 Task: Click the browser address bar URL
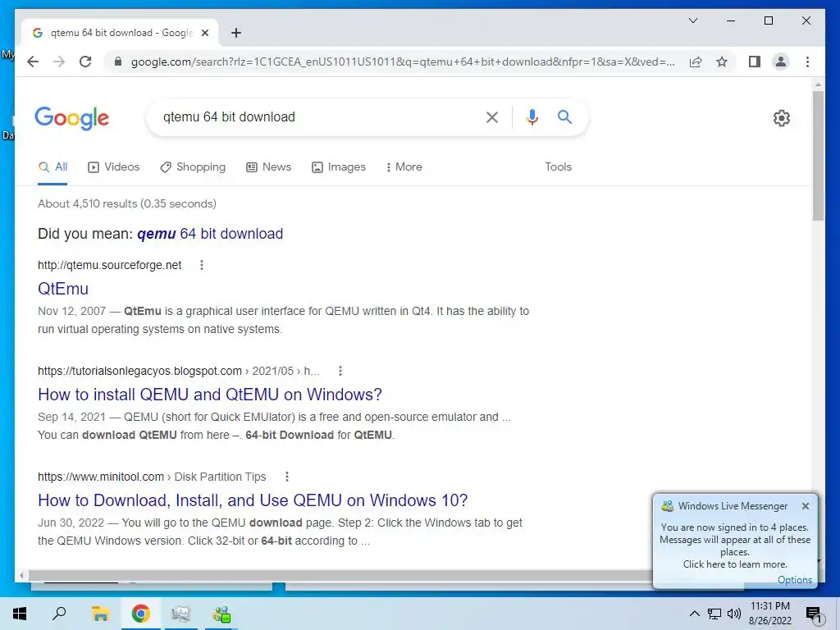point(403,62)
